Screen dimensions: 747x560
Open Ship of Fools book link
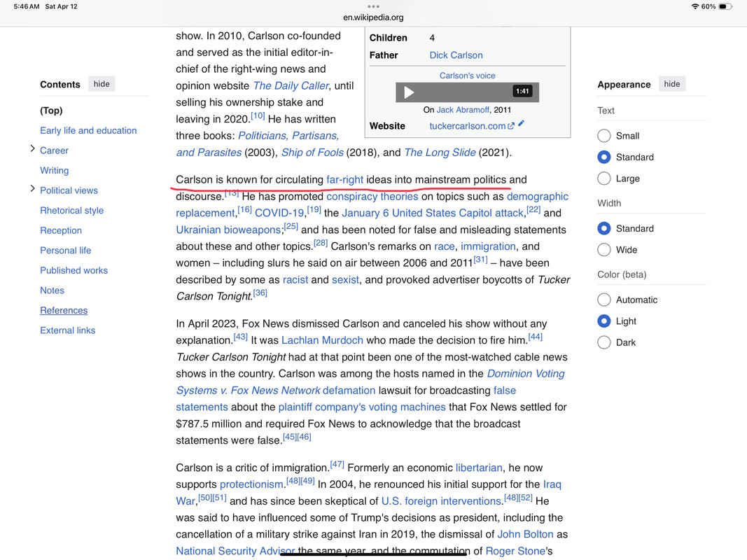pyautogui.click(x=312, y=153)
